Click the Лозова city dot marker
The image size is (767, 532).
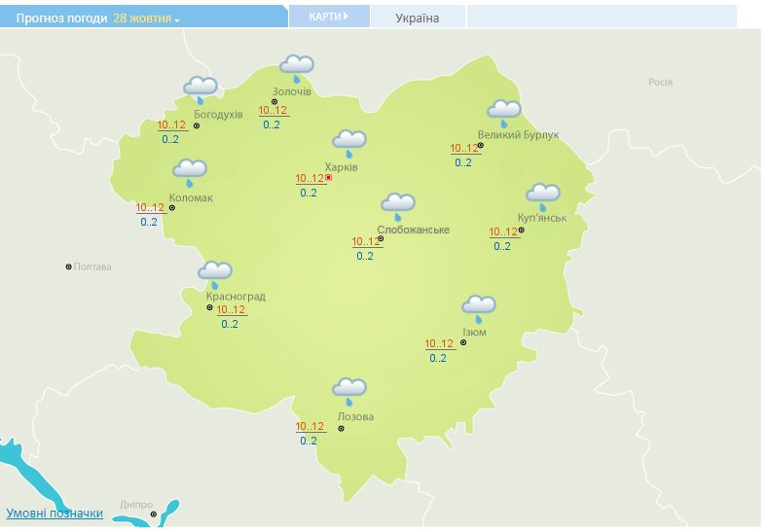click(x=342, y=428)
